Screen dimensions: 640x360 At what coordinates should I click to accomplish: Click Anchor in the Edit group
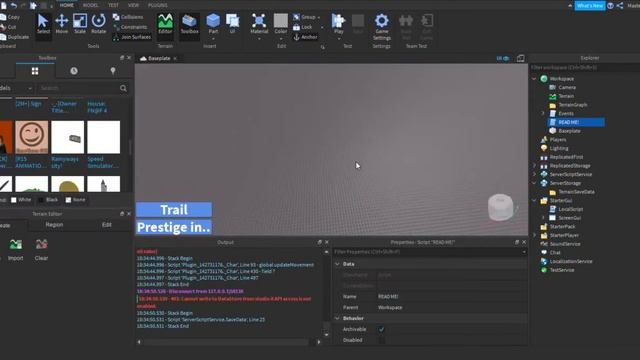point(305,37)
